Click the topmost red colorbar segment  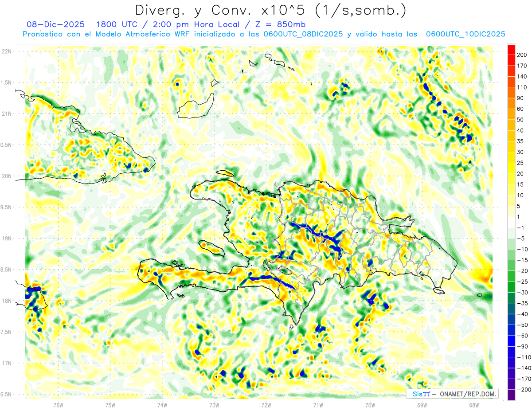click(x=511, y=50)
